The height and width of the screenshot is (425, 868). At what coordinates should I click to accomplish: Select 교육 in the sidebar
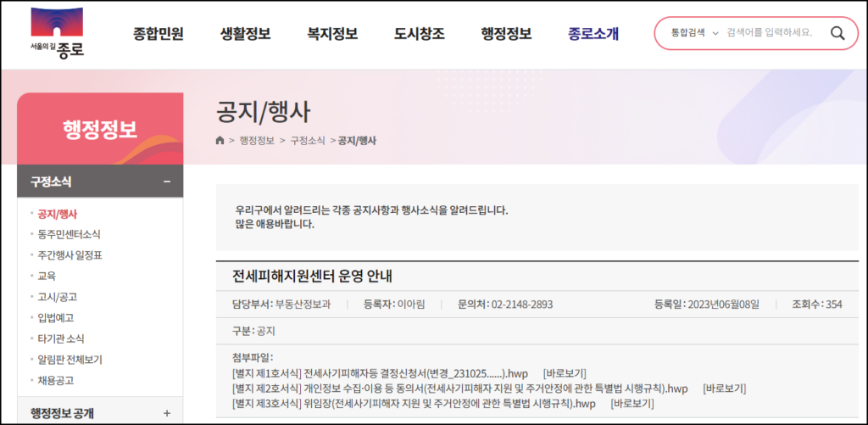click(x=47, y=276)
